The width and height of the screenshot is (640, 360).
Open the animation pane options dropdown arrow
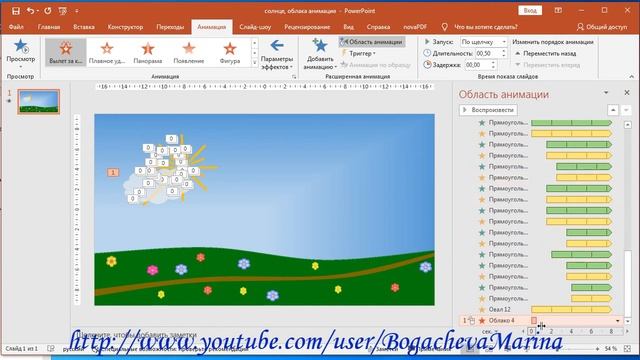pyautogui.click(x=606, y=93)
